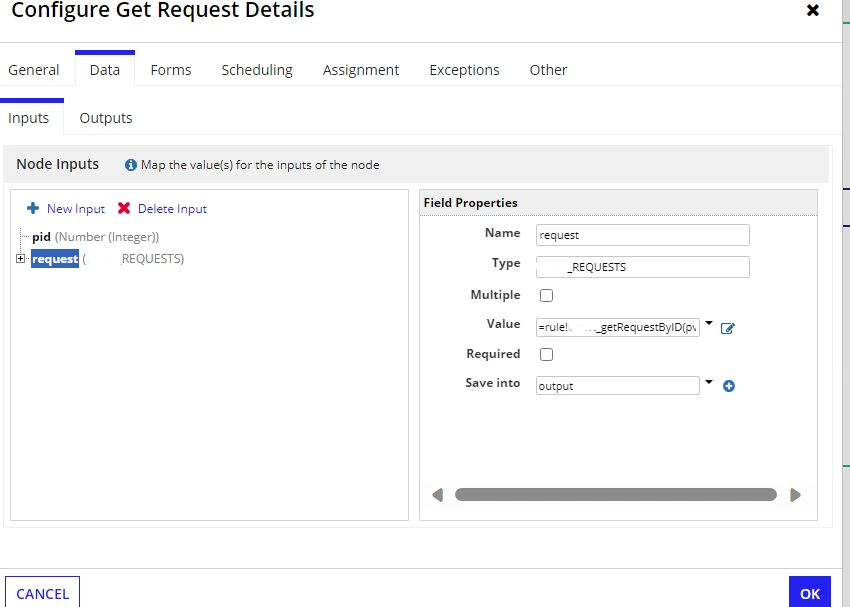Tick the Required checkbox

[546, 354]
